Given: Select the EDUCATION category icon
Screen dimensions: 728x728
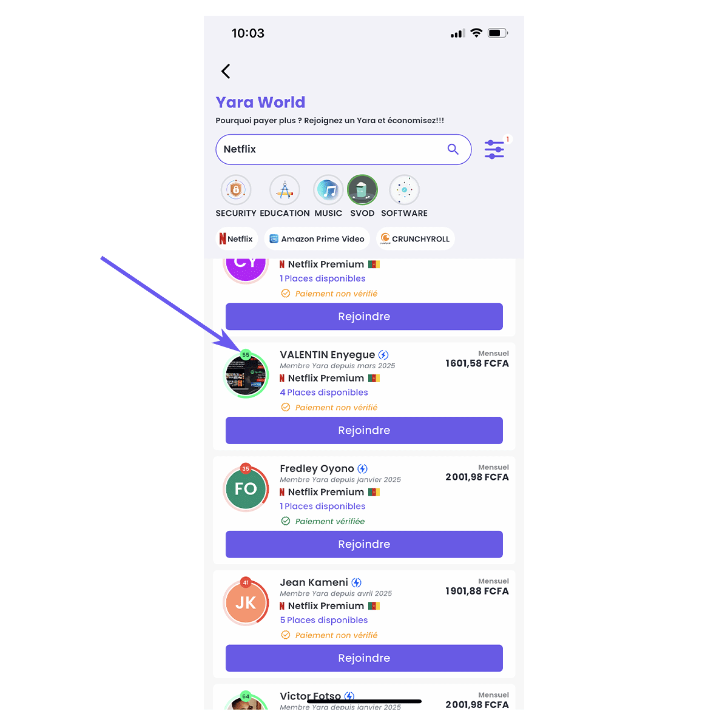Looking at the screenshot, I should [285, 190].
